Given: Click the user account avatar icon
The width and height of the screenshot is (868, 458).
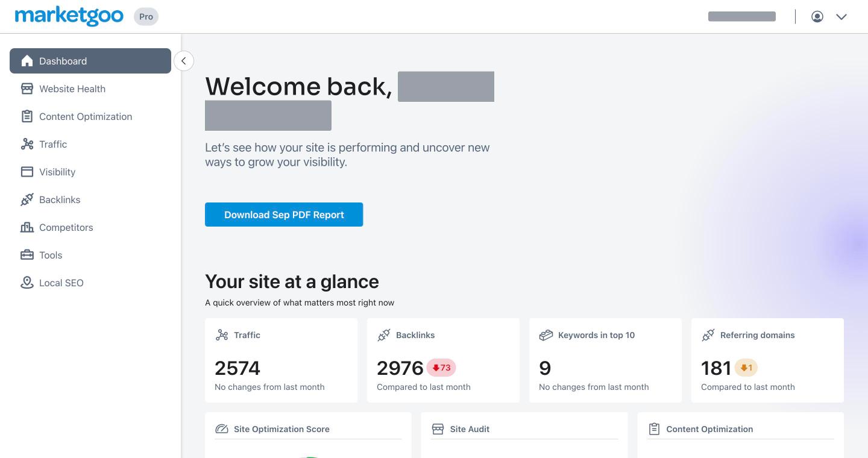Looking at the screenshot, I should pos(817,17).
